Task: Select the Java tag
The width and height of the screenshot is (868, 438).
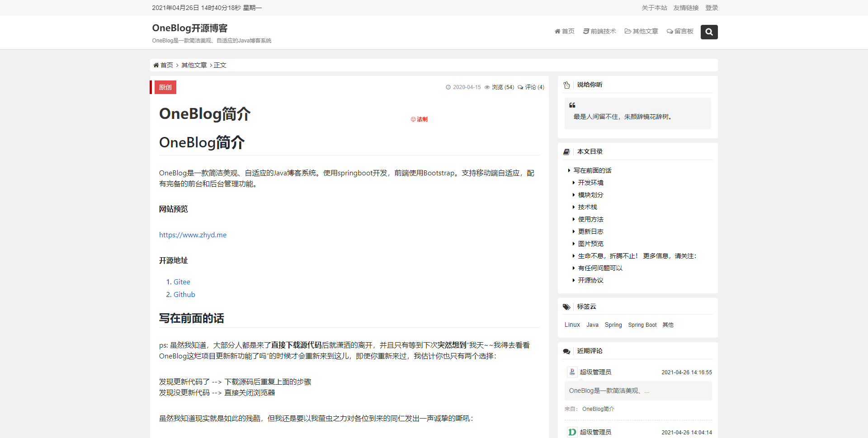Action: (592, 325)
